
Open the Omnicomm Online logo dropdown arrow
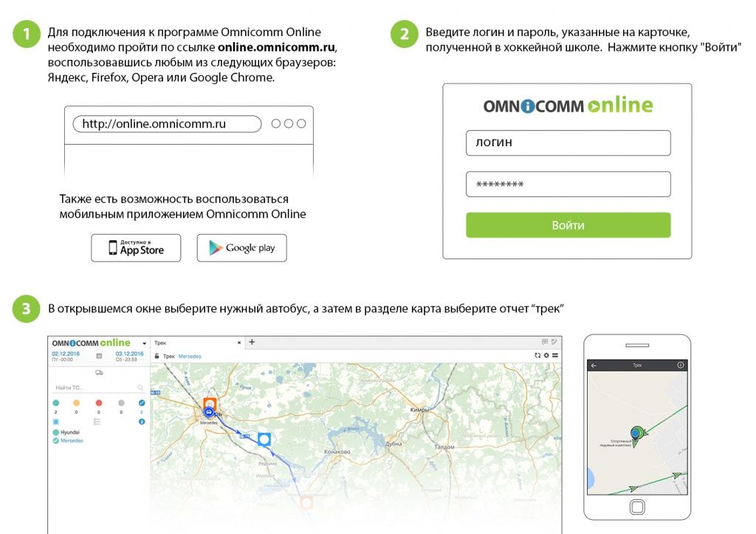pyautogui.click(x=144, y=343)
